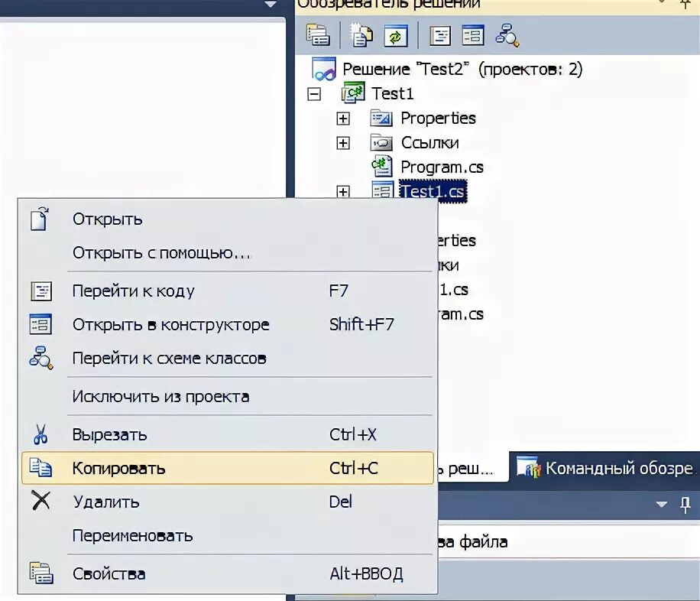The width and height of the screenshot is (700, 601).
Task: Click the Командный обозреватель tab icon
Action: pos(529,467)
